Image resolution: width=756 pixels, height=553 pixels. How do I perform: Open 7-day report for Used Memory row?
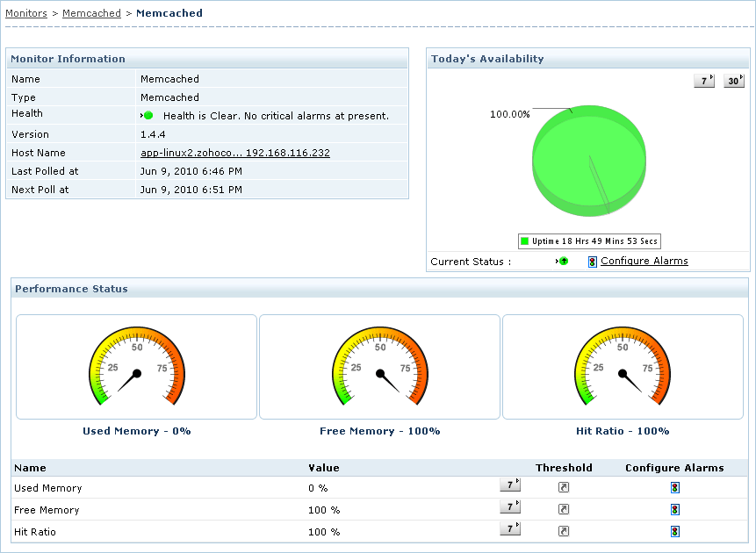click(510, 485)
